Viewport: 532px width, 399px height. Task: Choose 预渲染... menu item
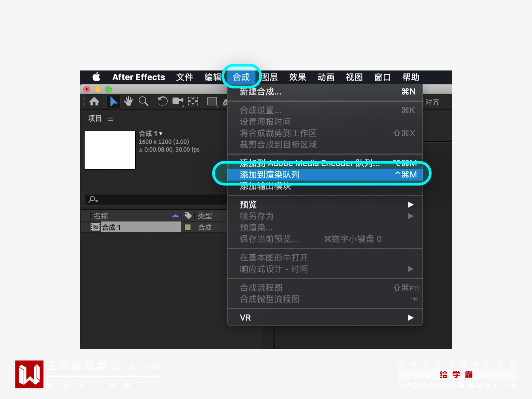(325, 227)
